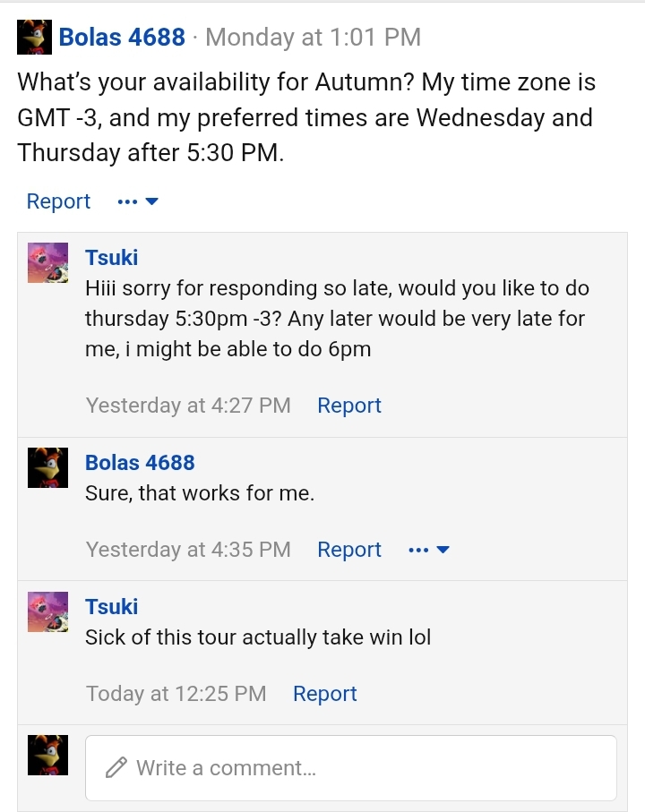The height and width of the screenshot is (812, 645).
Task: Report the original post by Bolas 4688
Action: [57, 201]
